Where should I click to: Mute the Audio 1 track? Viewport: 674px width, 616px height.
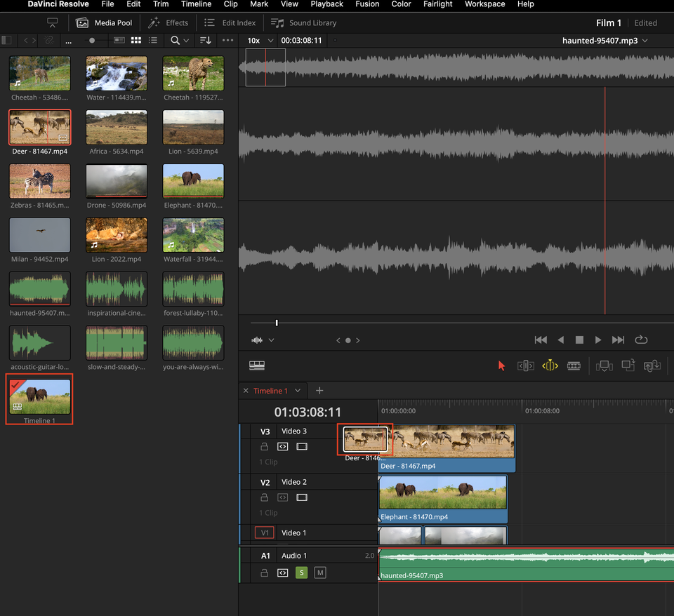[319, 573]
